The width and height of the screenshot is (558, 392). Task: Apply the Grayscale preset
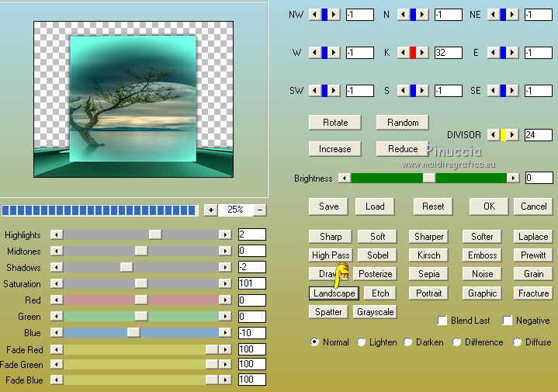375,312
